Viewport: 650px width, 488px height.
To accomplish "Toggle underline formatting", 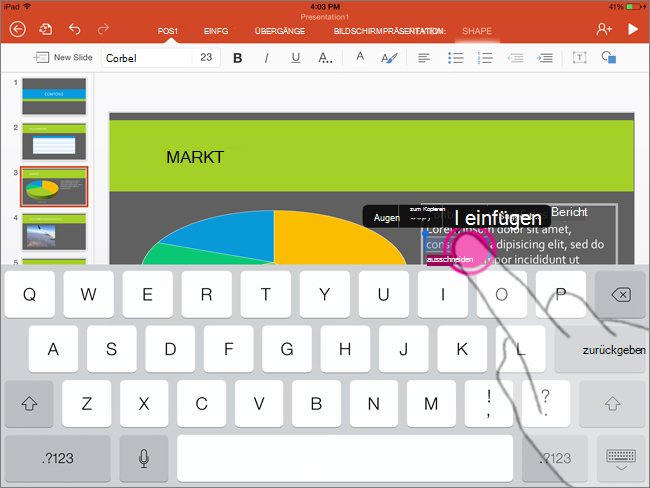I will (x=296, y=58).
